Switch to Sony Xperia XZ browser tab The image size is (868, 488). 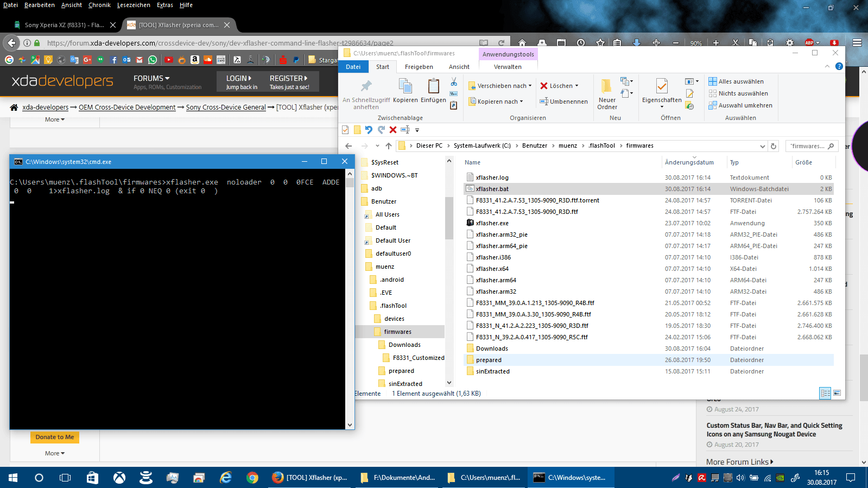[63, 25]
